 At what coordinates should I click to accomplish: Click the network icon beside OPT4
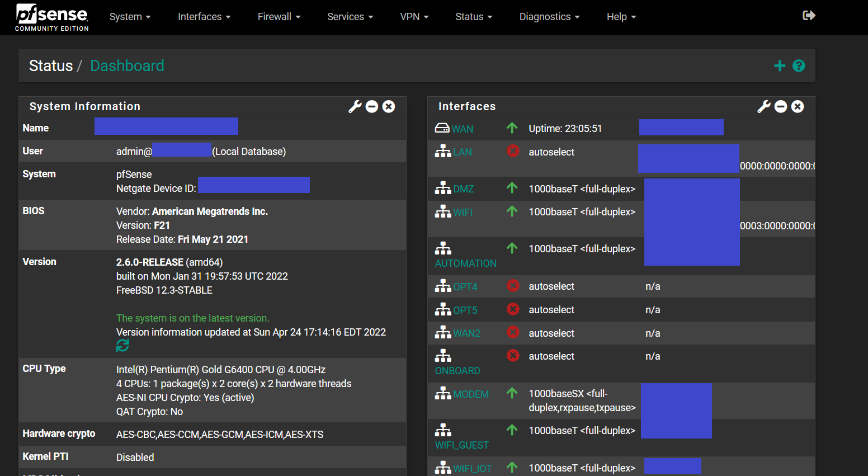(443, 286)
